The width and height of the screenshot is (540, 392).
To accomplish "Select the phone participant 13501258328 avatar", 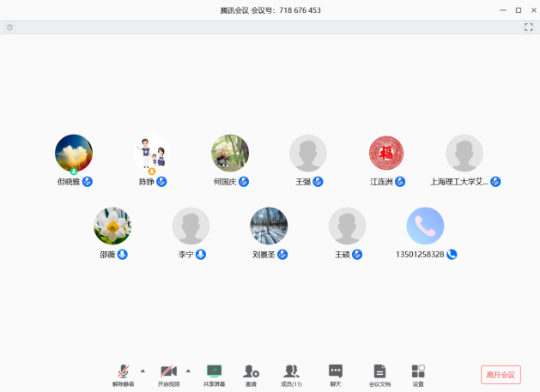I will point(425,226).
